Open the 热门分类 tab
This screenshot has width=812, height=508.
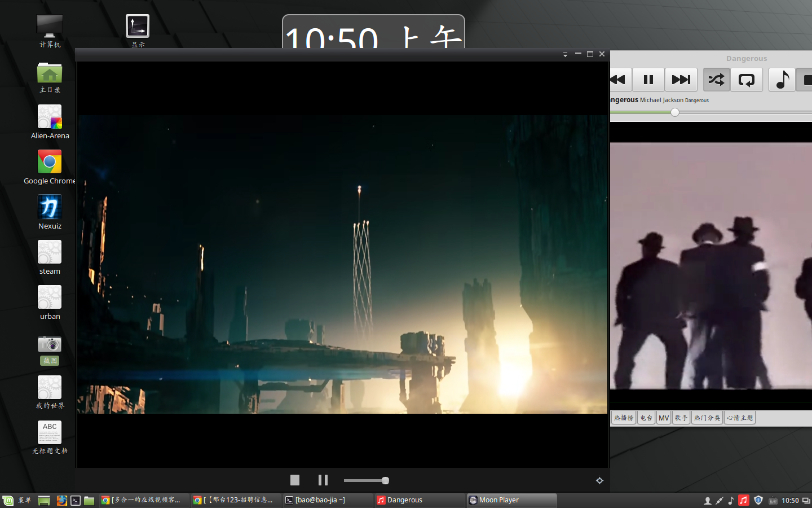click(707, 418)
